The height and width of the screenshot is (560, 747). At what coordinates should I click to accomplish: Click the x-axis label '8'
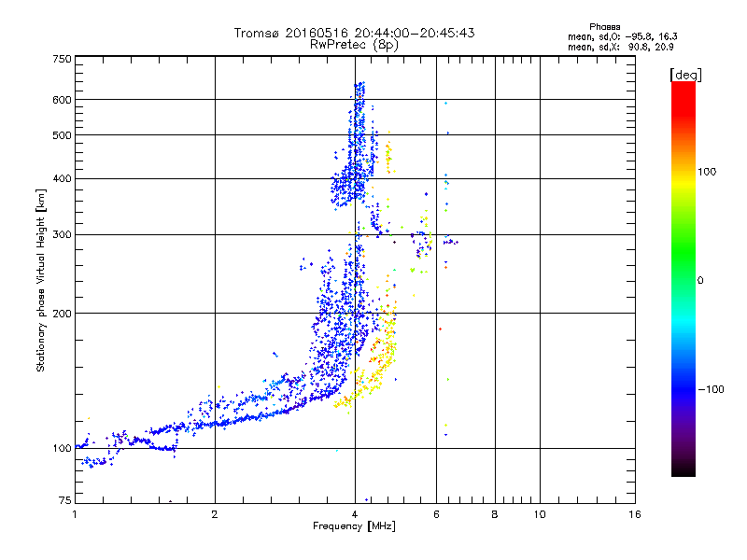495,514
